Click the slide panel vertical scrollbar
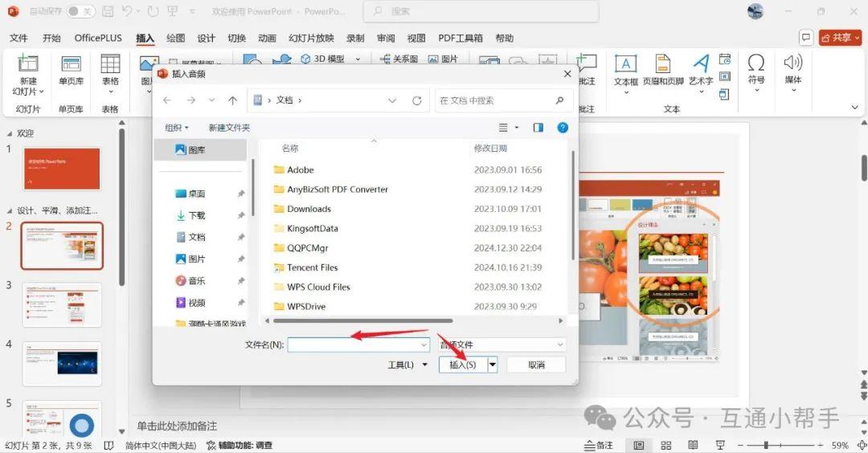Screen dimensions: 868x453 pos(121,207)
